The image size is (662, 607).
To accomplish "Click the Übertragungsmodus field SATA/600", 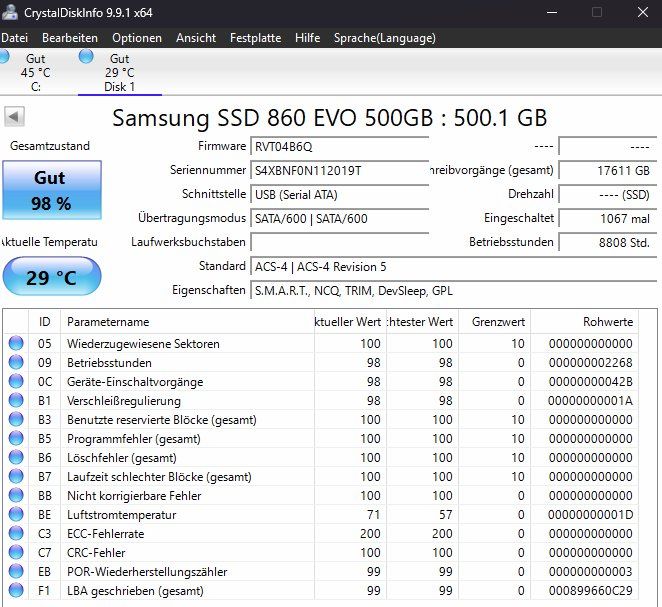I will click(x=339, y=219).
